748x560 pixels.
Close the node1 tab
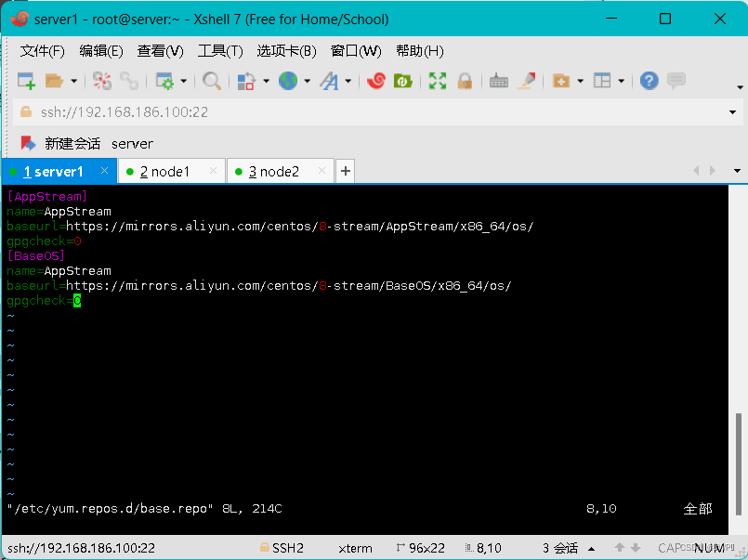click(213, 171)
